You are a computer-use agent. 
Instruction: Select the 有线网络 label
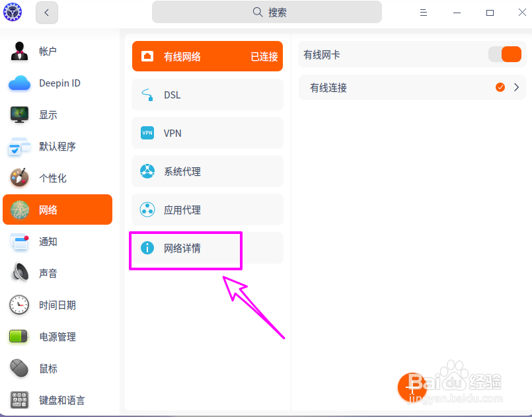182,56
